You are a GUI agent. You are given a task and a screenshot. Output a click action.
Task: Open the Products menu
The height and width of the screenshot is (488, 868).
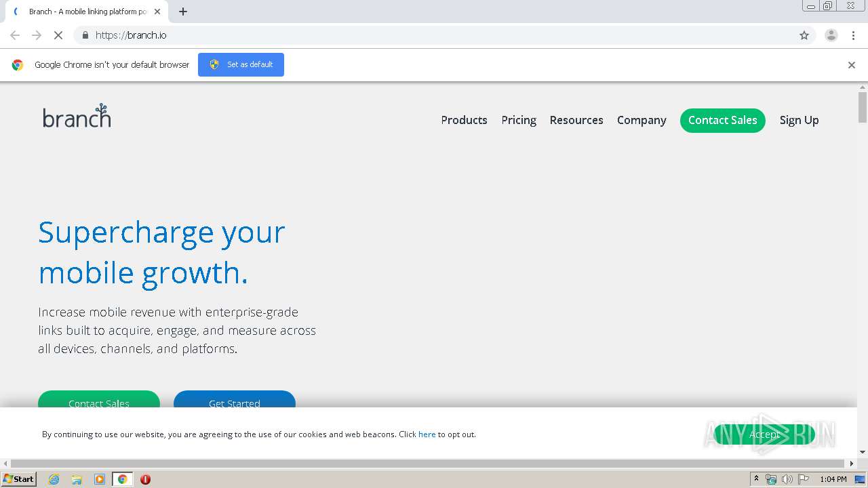[464, 120]
